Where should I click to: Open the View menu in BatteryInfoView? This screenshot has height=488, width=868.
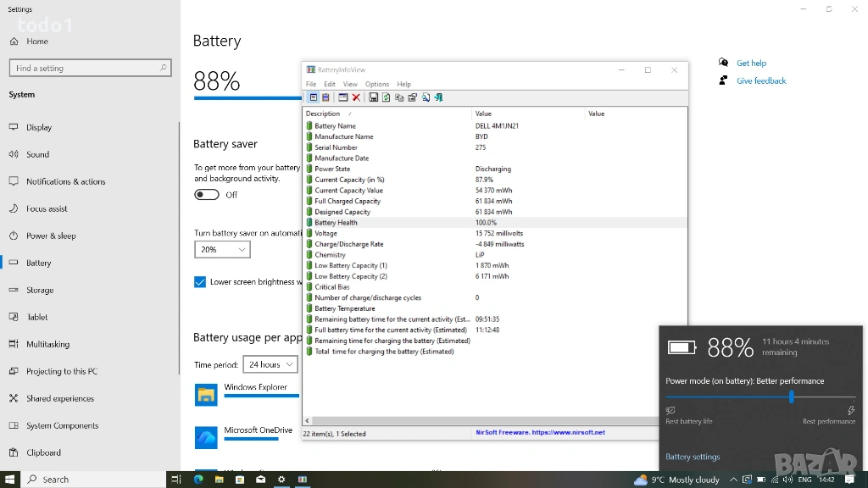(x=350, y=84)
